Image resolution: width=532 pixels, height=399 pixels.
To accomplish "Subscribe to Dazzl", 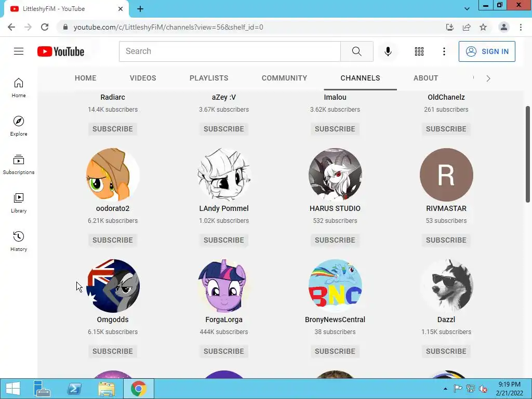I will coord(446,351).
